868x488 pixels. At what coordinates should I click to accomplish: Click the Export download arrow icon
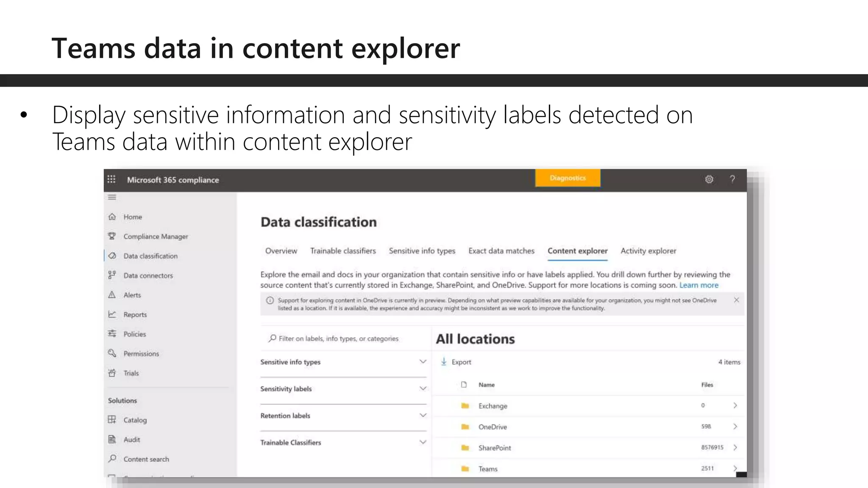coord(444,362)
